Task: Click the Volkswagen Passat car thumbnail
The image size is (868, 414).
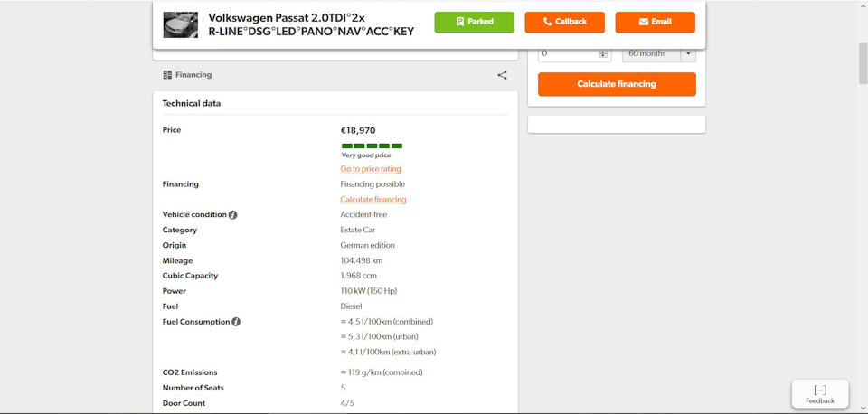Action: pyautogui.click(x=181, y=25)
